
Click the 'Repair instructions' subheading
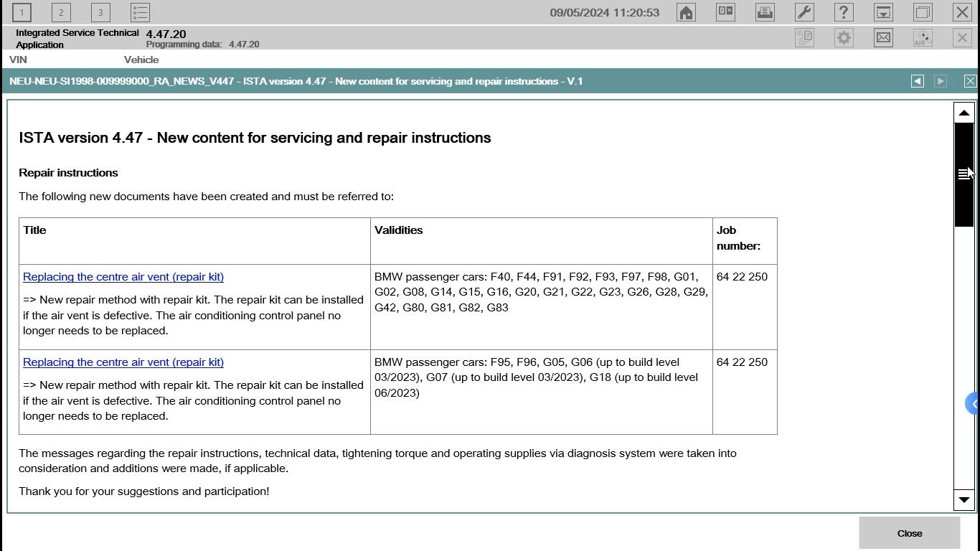(68, 173)
